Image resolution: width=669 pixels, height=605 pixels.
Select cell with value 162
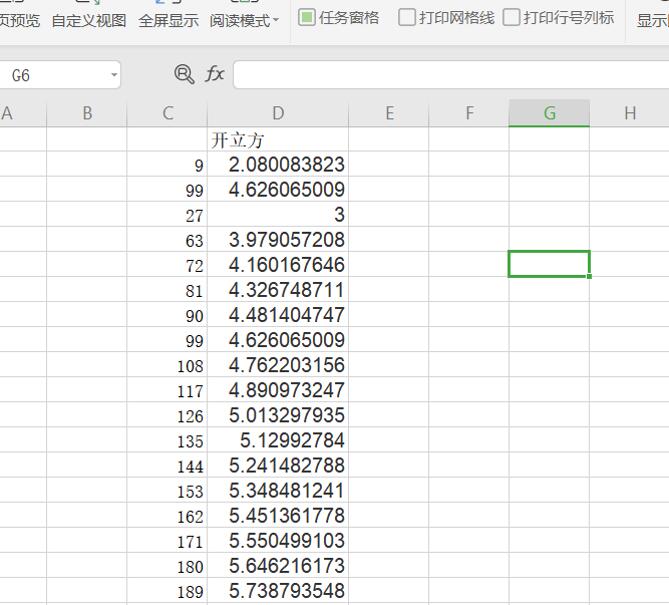click(167, 515)
